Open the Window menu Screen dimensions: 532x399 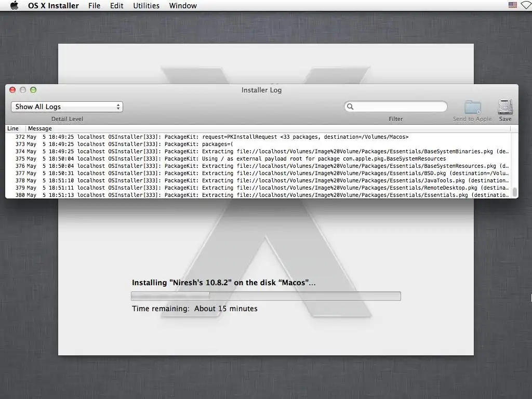[x=183, y=6]
